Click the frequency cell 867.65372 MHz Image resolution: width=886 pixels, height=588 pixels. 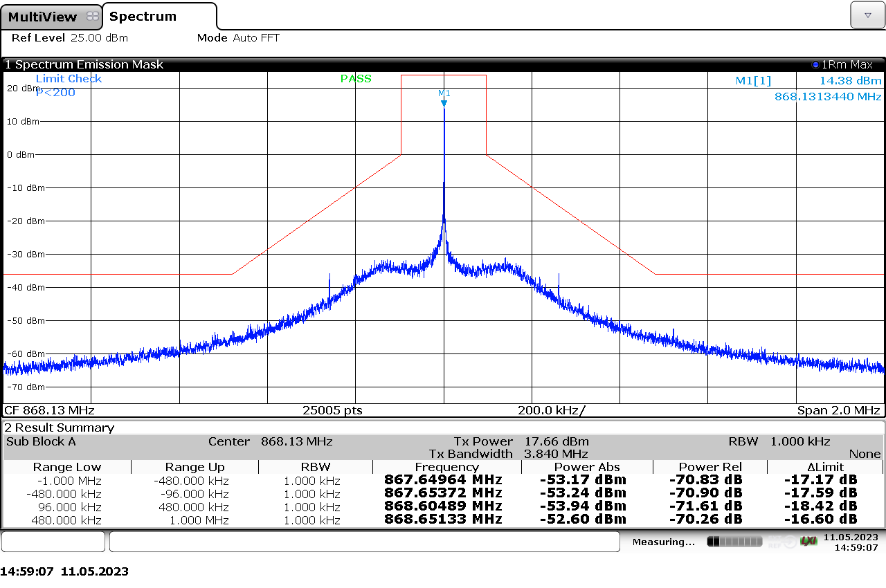[x=443, y=493]
